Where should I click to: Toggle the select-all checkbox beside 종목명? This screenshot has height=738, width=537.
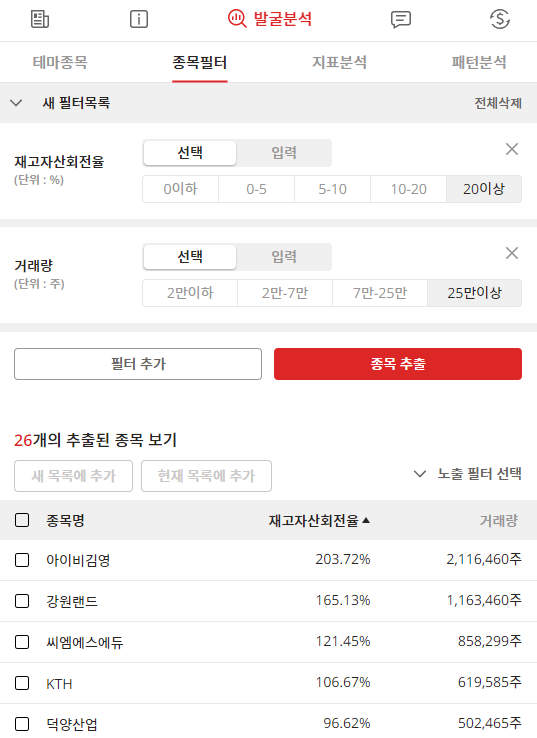tap(22, 520)
